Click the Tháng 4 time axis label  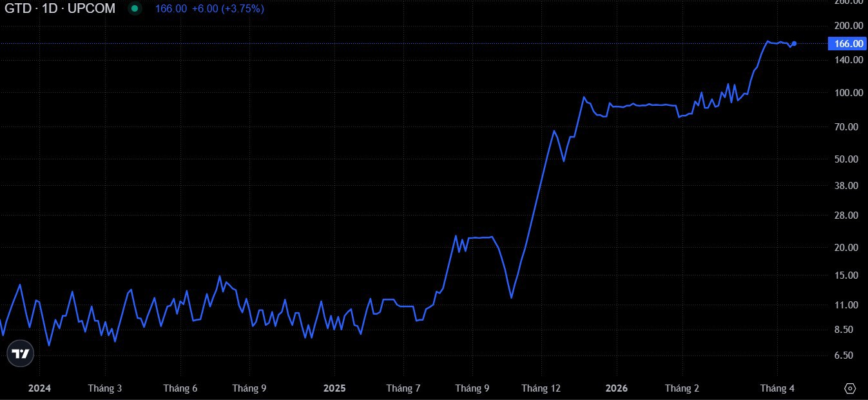(x=777, y=388)
